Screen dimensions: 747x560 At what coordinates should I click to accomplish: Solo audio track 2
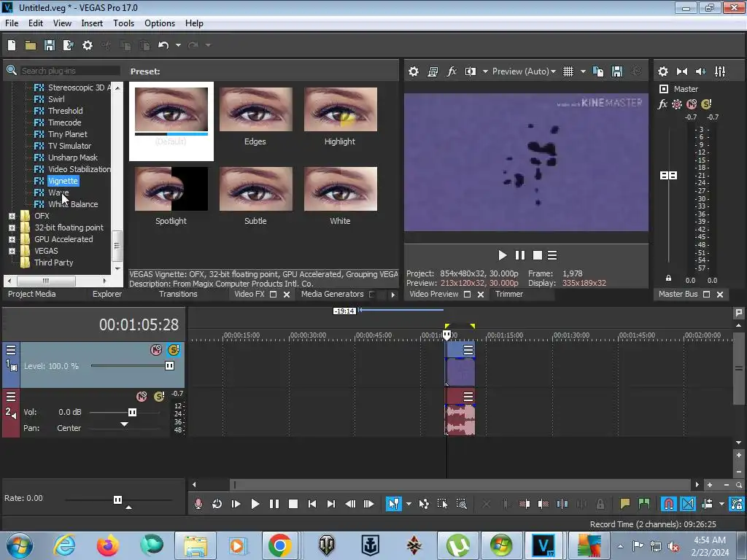[x=158, y=396]
